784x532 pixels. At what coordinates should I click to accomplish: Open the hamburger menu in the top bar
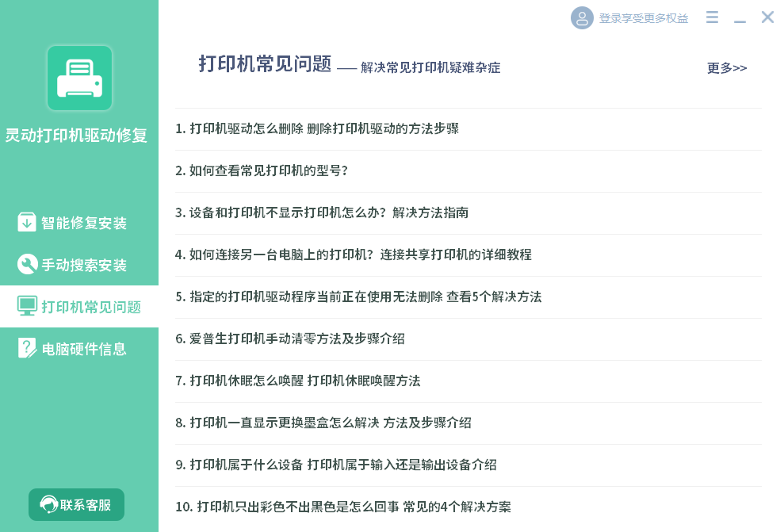click(x=712, y=17)
